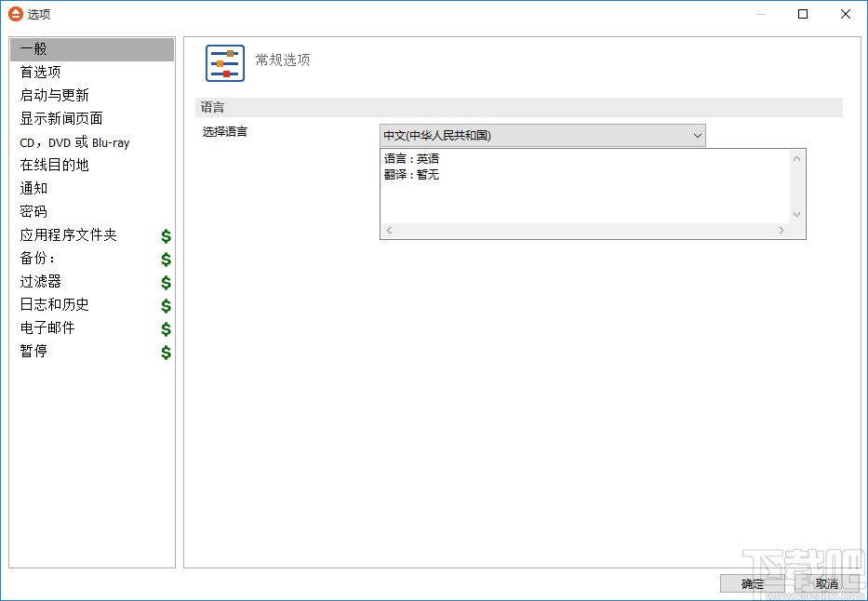Image resolution: width=868 pixels, height=601 pixels.
Task: Click the orange app icon in title bar
Action: coord(15,14)
